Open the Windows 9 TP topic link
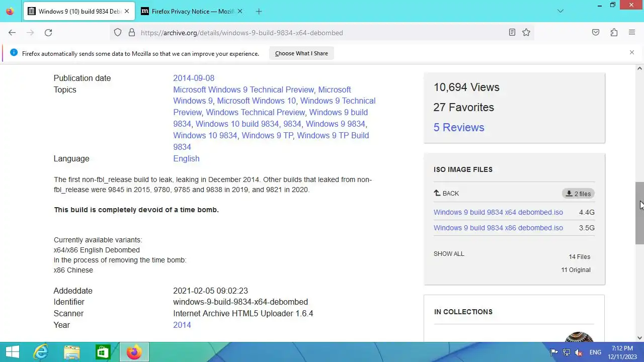 [267, 135]
